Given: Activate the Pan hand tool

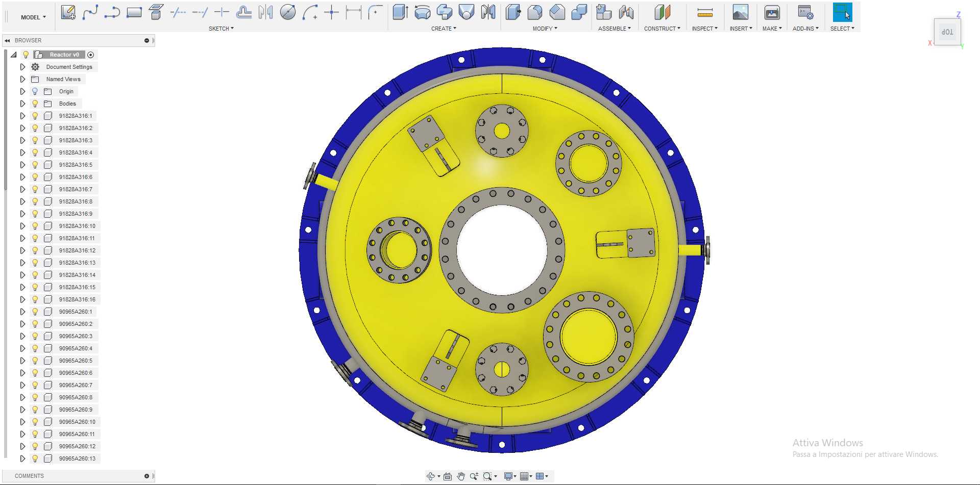Looking at the screenshot, I should click(x=461, y=476).
